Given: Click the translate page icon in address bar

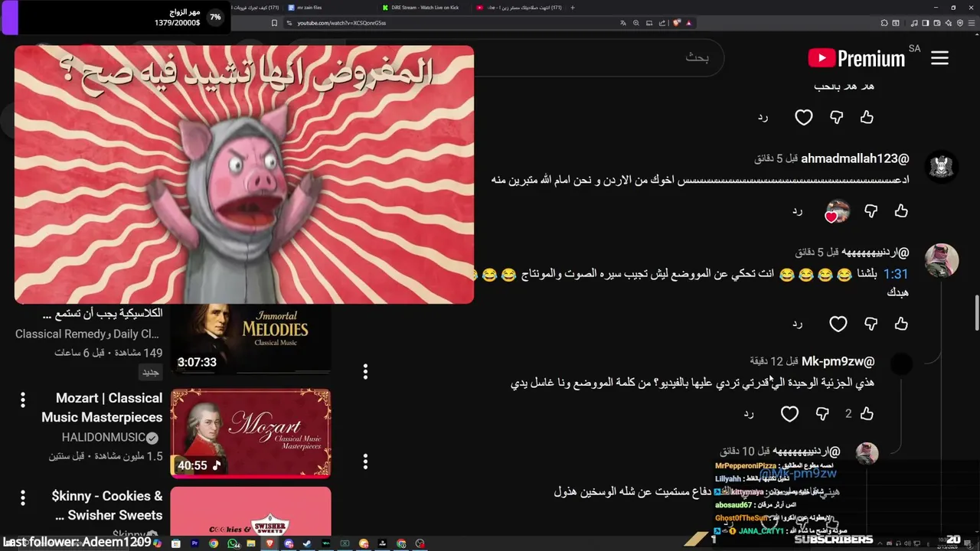Looking at the screenshot, I should pyautogui.click(x=623, y=23).
